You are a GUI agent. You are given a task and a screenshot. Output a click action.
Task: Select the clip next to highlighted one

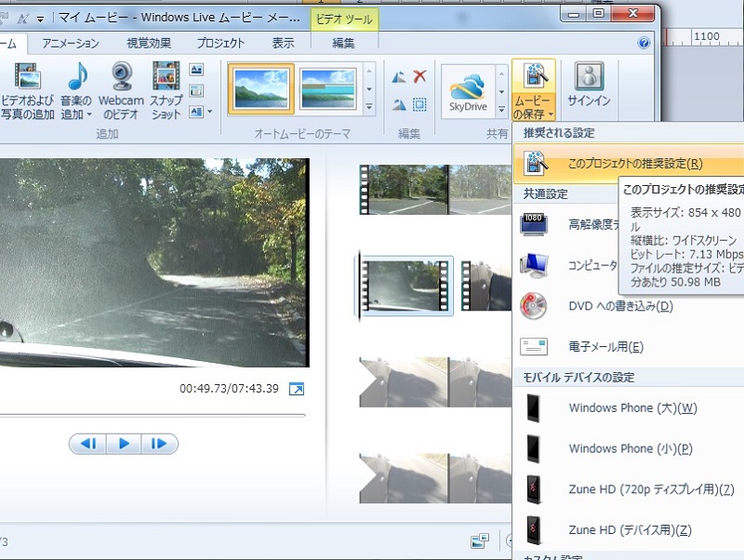point(486,287)
